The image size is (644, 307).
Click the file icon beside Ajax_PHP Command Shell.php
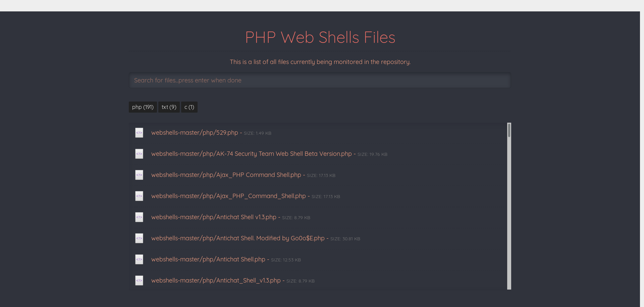[x=139, y=175]
